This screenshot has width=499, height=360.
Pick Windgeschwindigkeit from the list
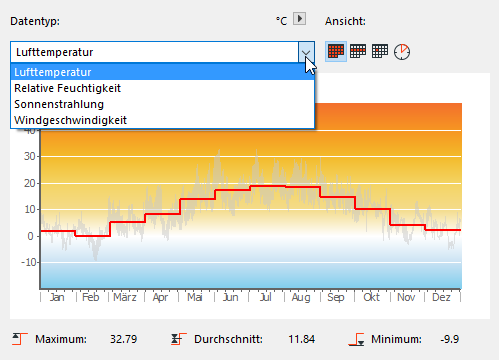(162, 120)
